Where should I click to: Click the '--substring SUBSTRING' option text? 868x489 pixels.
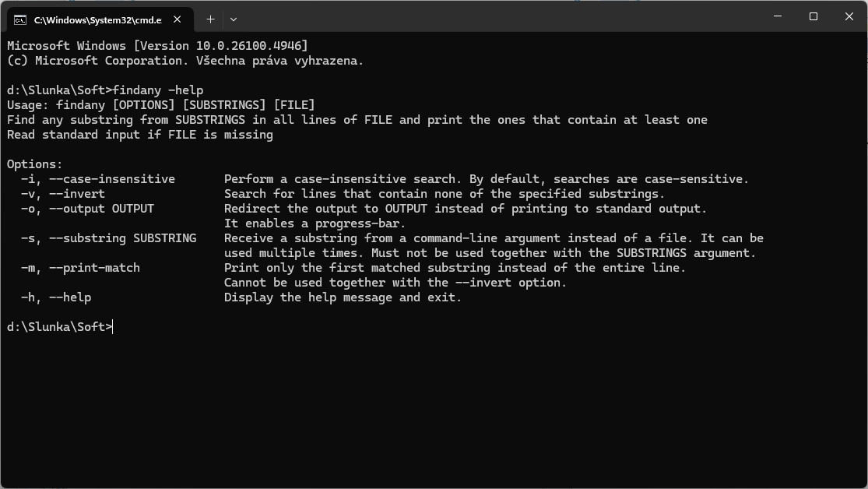click(x=122, y=238)
